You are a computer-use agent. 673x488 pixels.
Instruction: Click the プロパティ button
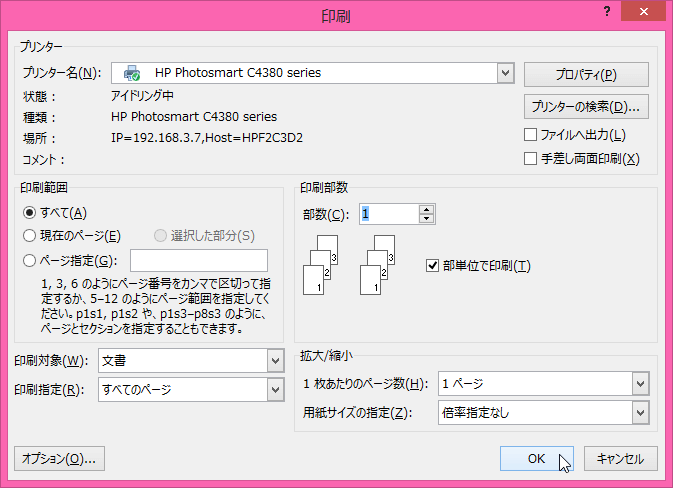586,75
